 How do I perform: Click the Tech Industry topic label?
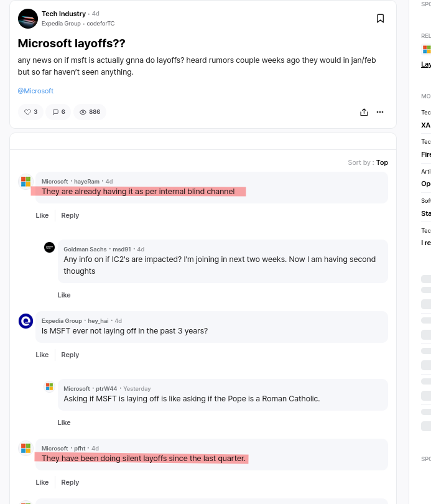tap(64, 14)
